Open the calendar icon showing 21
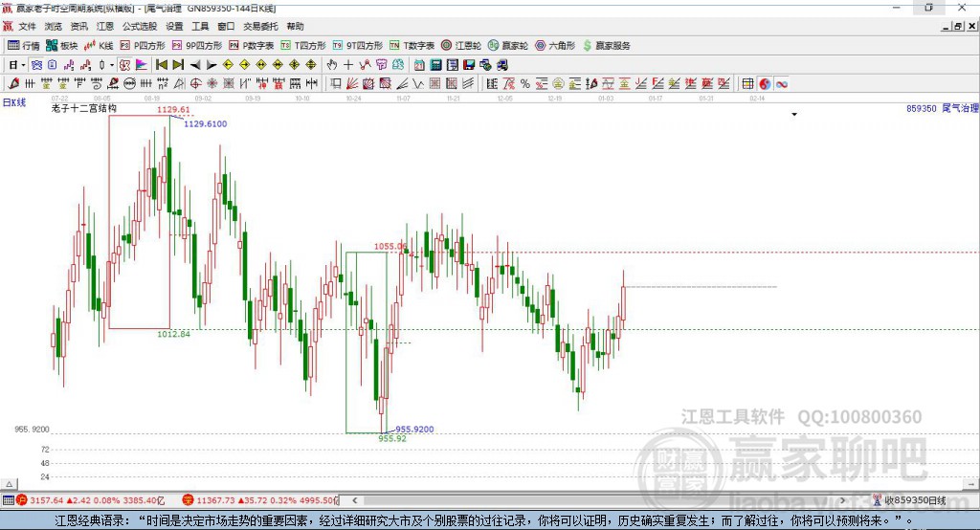Viewport: 980px width, 530px height. (419, 65)
